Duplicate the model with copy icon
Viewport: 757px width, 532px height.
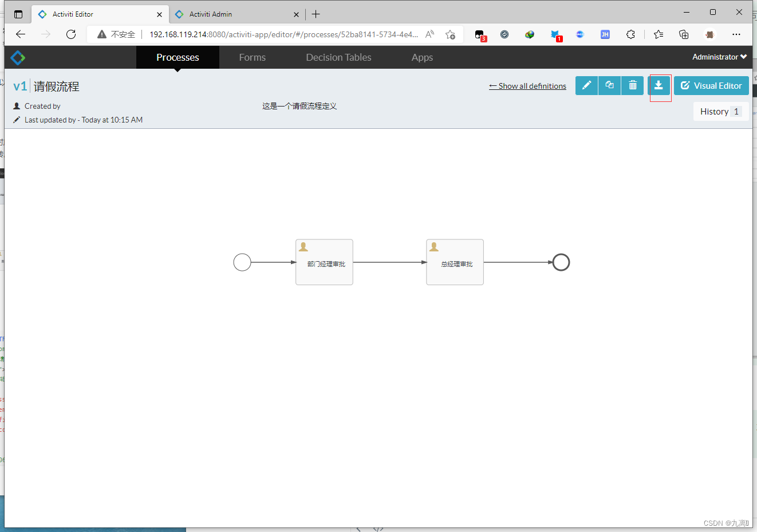click(x=610, y=85)
